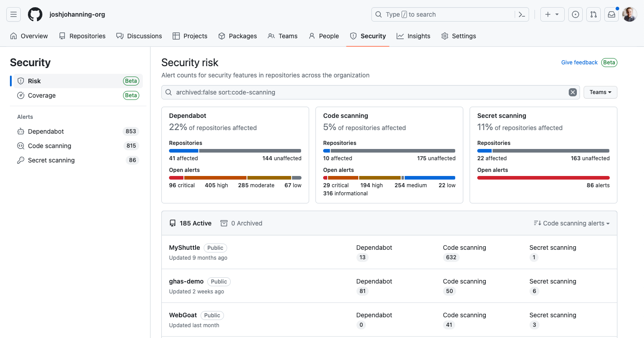The width and height of the screenshot is (644, 338).
Task: Click the Dependabot repositories progress bar
Action: click(235, 150)
